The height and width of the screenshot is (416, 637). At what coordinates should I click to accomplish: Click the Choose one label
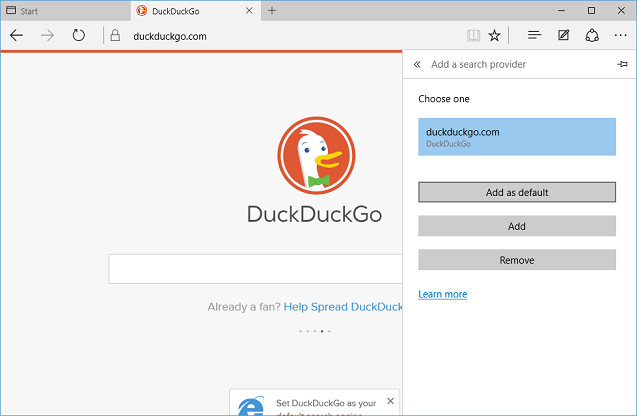(x=444, y=99)
